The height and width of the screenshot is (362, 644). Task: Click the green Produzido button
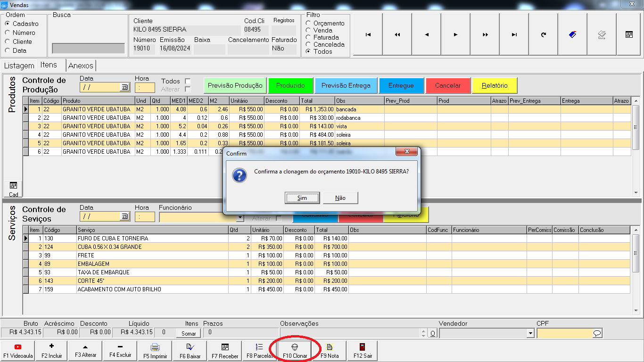tap(290, 85)
